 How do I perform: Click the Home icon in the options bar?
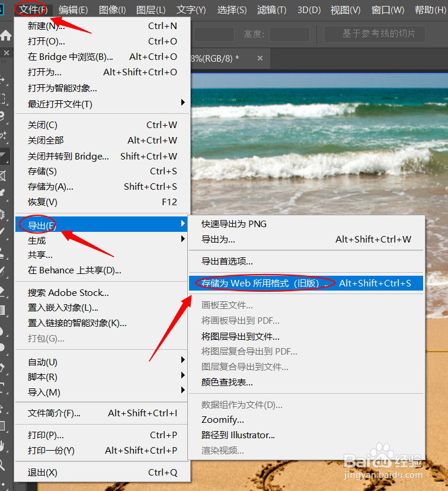pos(6,36)
